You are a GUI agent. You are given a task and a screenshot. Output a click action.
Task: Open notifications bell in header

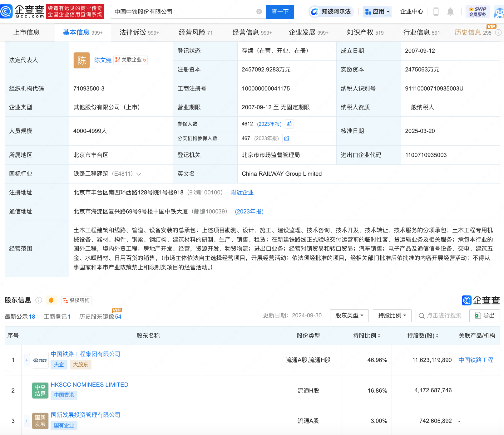coord(450,12)
